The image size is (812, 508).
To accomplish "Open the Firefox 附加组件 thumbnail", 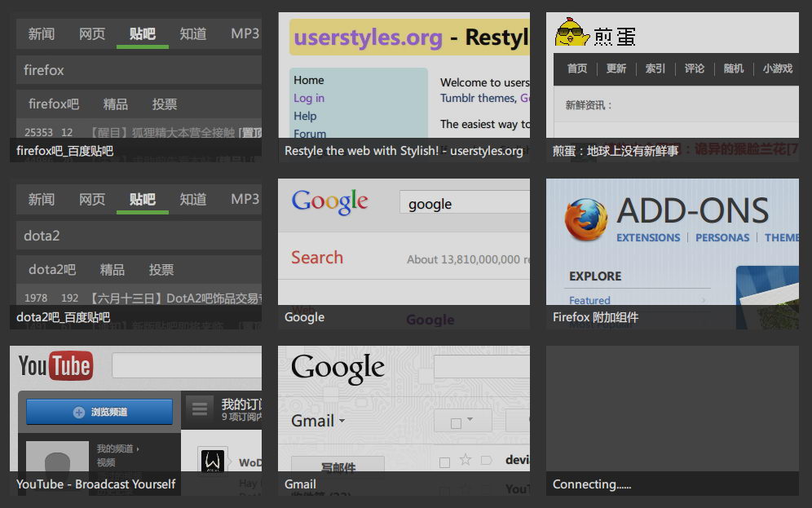I will pos(672,254).
